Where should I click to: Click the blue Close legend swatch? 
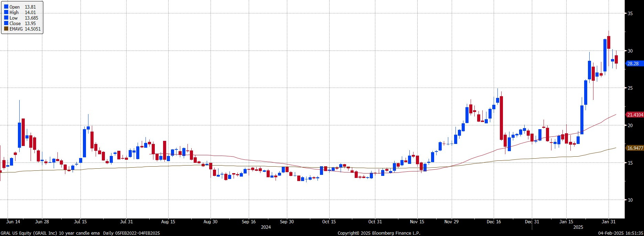6,23
